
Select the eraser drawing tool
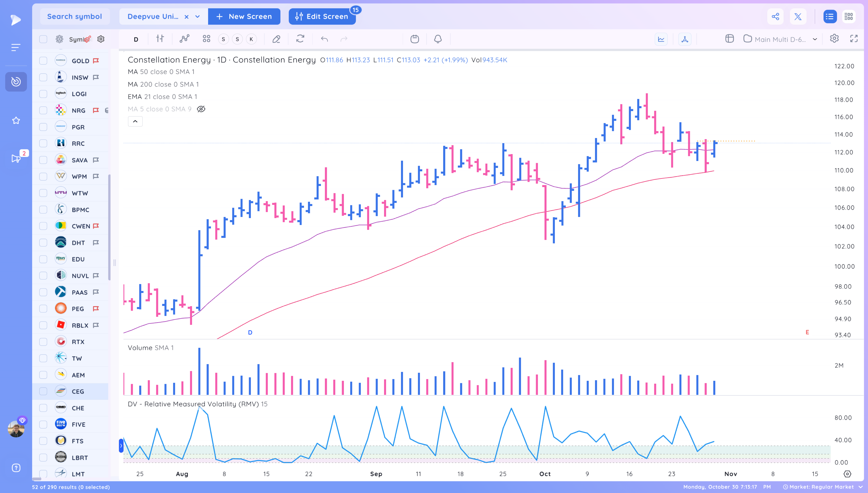(x=276, y=39)
